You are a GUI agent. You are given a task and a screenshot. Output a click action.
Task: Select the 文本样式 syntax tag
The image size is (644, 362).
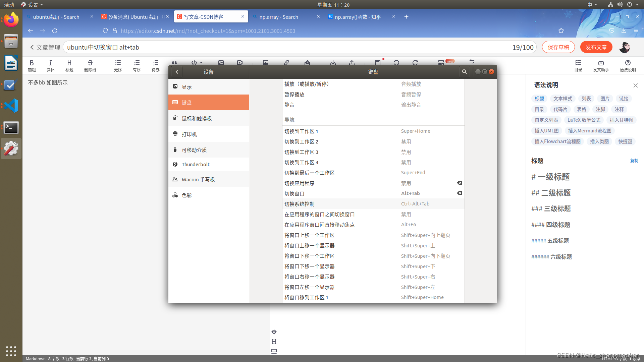[x=562, y=99]
